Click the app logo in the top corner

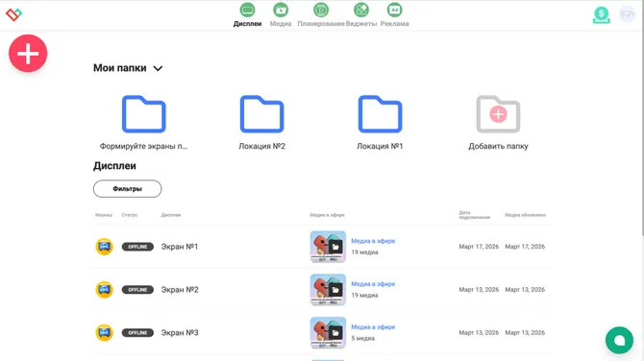click(13, 14)
